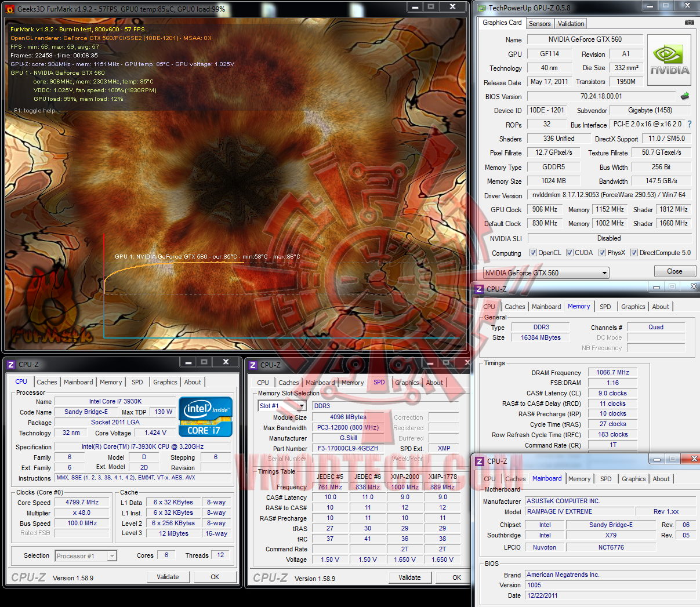Viewport: 700px width, 607px height.
Task: Click the Z icon of the CPU-Z SPD window
Action: [x=253, y=365]
